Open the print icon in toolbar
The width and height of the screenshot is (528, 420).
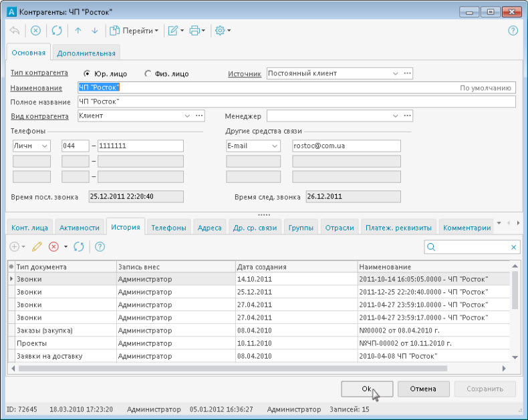pyautogui.click(x=194, y=31)
